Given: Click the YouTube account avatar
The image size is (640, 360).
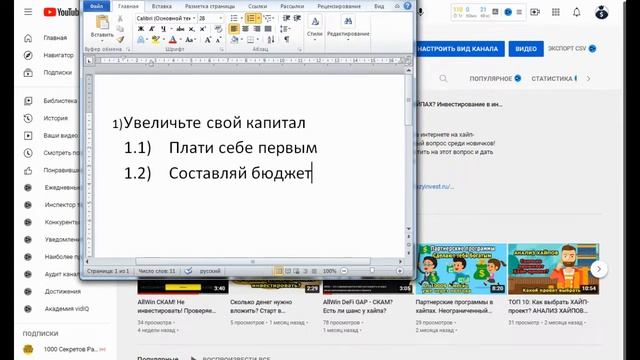Looking at the screenshot, I should click(x=602, y=12).
